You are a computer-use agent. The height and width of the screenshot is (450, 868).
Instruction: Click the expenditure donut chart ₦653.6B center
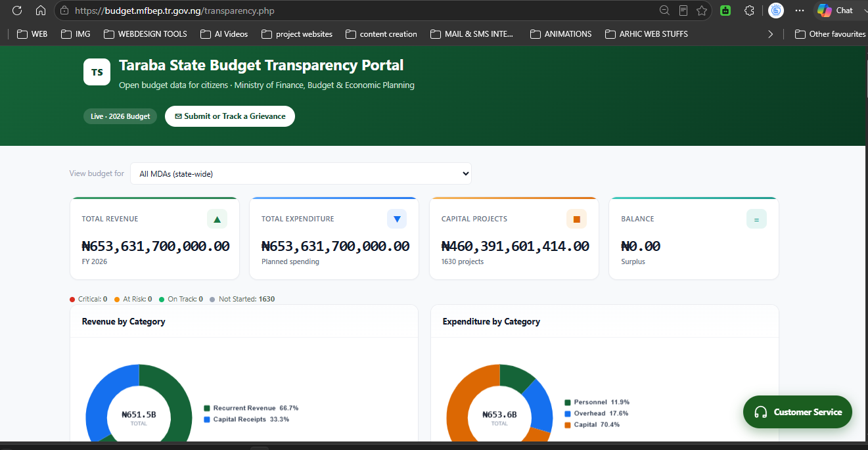pos(499,416)
